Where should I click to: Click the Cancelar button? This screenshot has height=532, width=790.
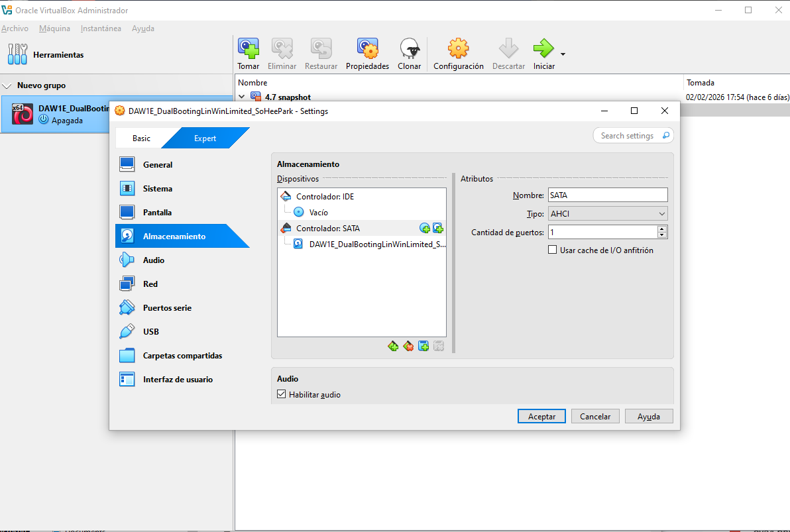pos(595,416)
